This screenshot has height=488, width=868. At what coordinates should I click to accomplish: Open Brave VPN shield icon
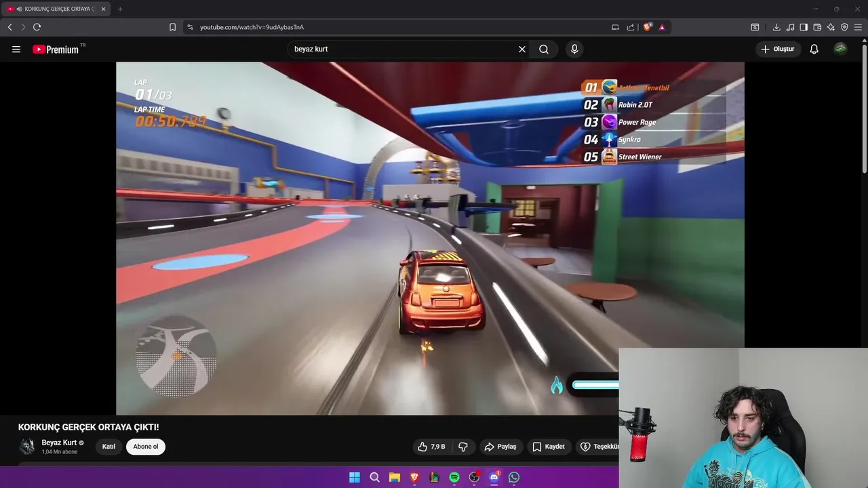(x=844, y=27)
